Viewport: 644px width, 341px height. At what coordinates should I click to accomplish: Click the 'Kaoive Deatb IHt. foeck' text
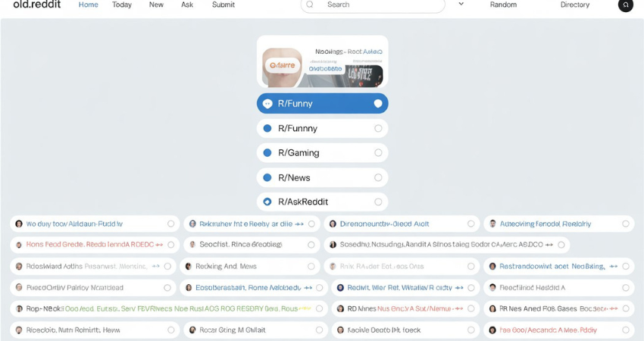pos(384,330)
